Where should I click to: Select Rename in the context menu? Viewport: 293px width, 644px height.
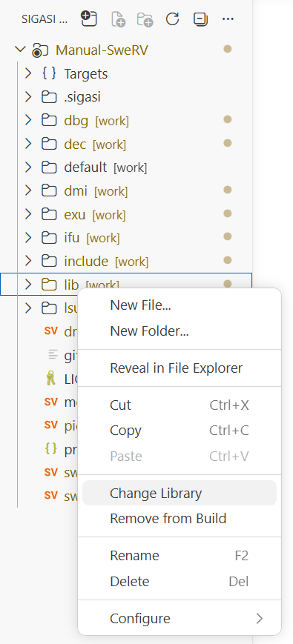click(180, 556)
